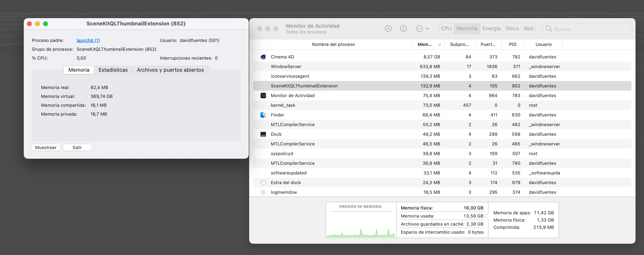Select the Memoria tab in toolbar
Viewport: 644px width, 255px height.
point(467,29)
